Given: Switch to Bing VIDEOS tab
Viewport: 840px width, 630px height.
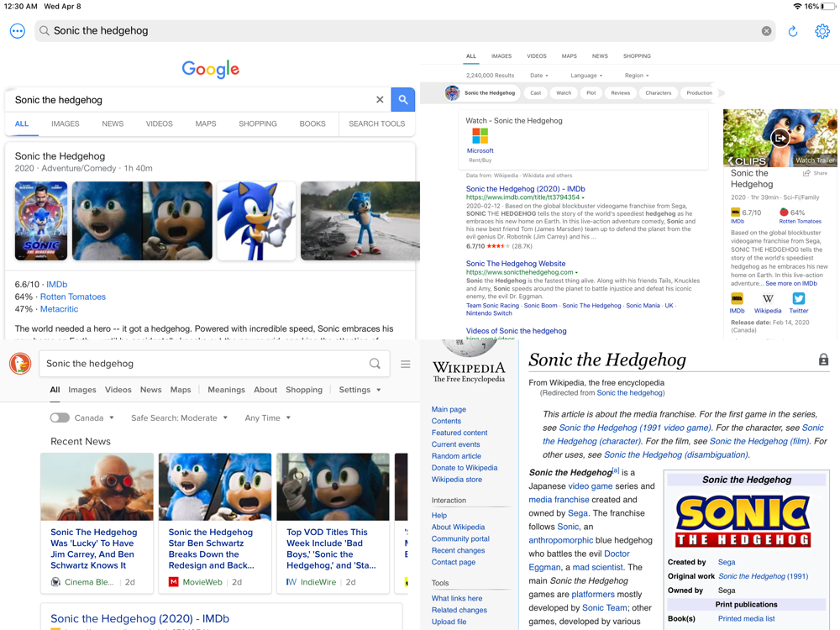Looking at the screenshot, I should 536,56.
